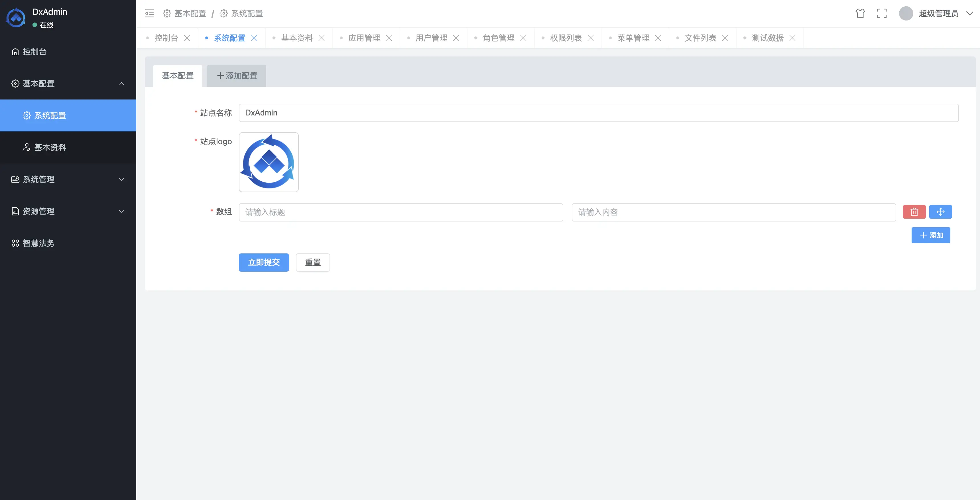Screen dimensions: 980x500
Task: Close the 系统配置 tab
Action: [x=255, y=38]
